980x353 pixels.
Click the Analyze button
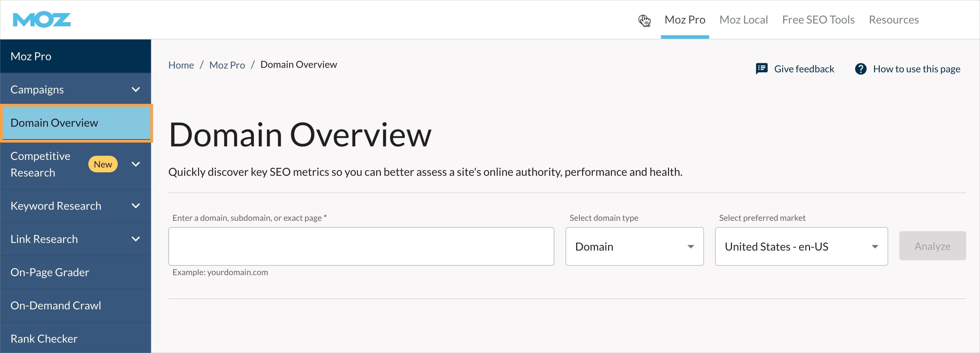tap(933, 246)
